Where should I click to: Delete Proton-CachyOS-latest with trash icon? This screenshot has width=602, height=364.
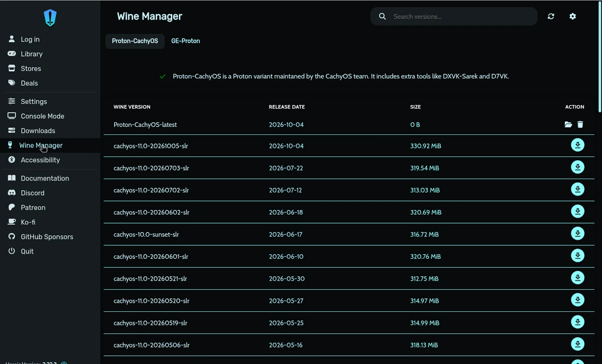[x=580, y=124]
